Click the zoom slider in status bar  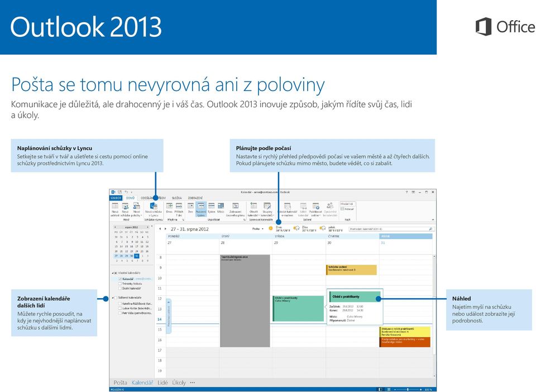point(408,389)
